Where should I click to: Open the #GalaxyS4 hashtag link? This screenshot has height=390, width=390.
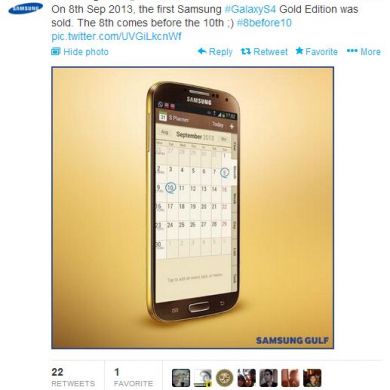pos(250,9)
